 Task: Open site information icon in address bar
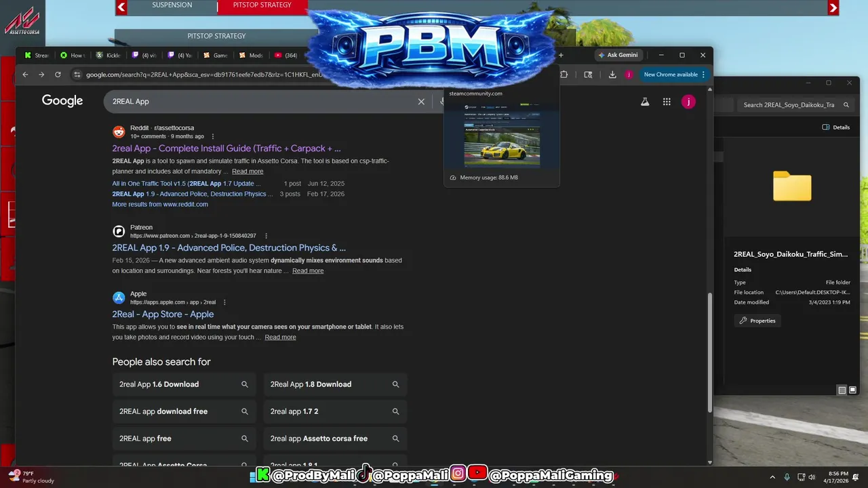(x=77, y=75)
